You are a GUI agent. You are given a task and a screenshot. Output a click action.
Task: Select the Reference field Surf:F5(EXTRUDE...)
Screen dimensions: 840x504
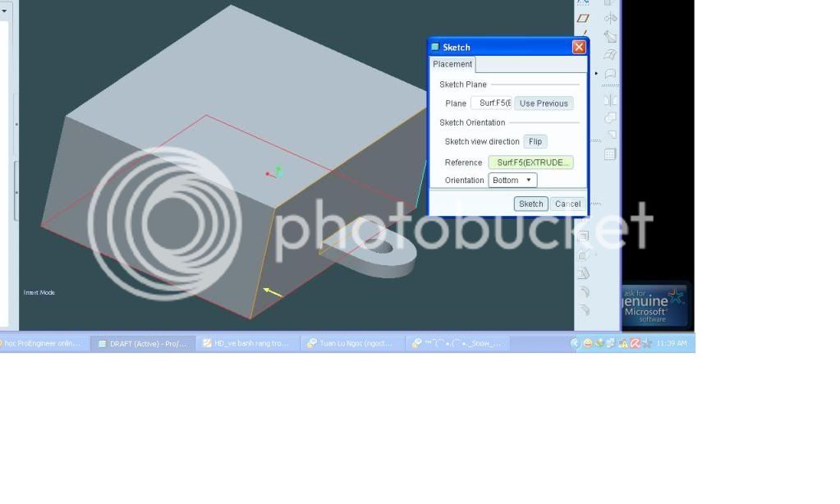530,163
